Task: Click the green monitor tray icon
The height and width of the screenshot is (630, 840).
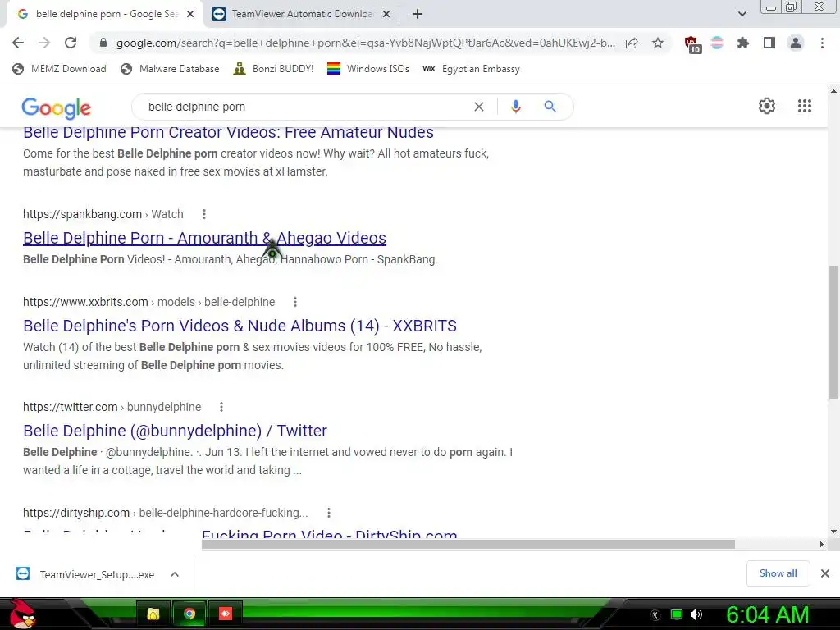Action: click(677, 614)
